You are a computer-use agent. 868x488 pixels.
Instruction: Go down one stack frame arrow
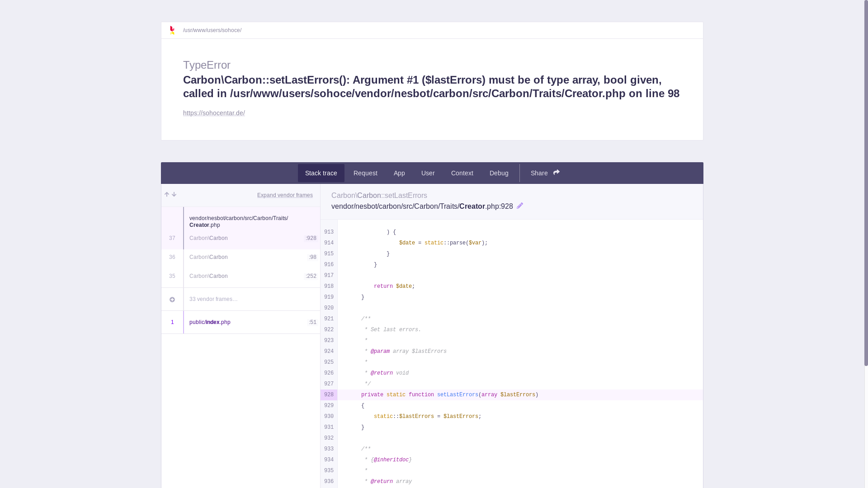[174, 195]
